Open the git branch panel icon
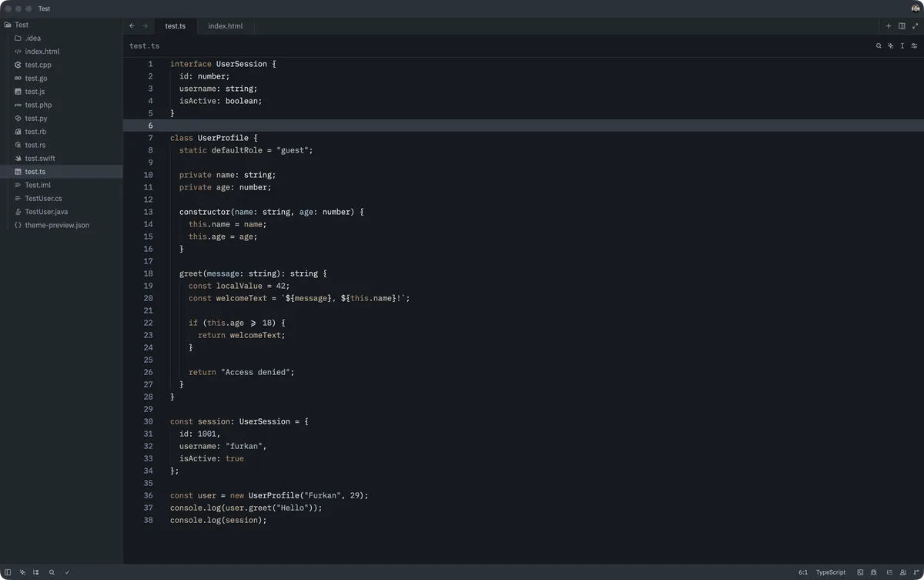 coord(916,572)
